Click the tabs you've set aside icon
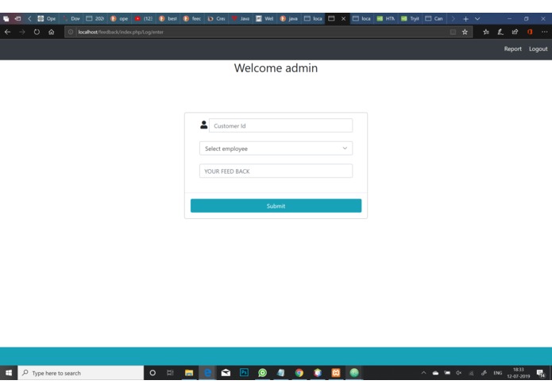Screen dimensions: 552x392 pos(6,18)
